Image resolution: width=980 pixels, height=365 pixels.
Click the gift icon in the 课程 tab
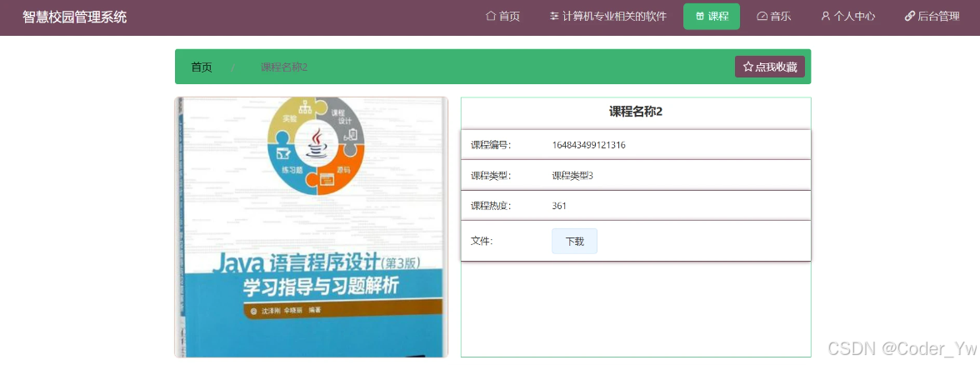(700, 17)
